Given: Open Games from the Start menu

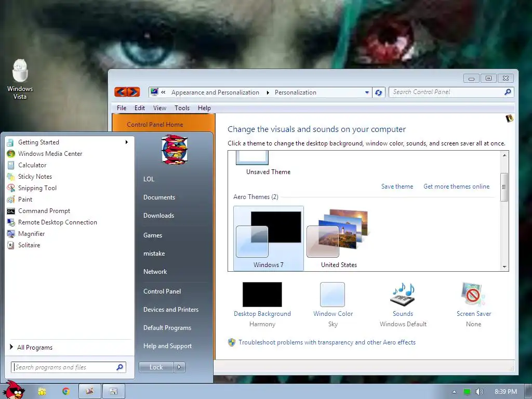Looking at the screenshot, I should 153,235.
